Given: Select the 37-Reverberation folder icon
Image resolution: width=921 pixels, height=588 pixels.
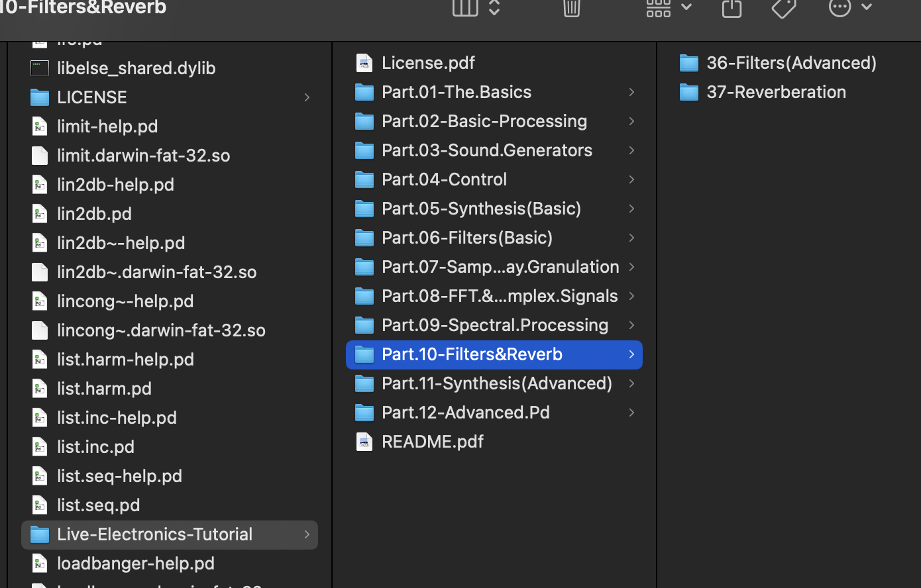Looking at the screenshot, I should point(689,92).
